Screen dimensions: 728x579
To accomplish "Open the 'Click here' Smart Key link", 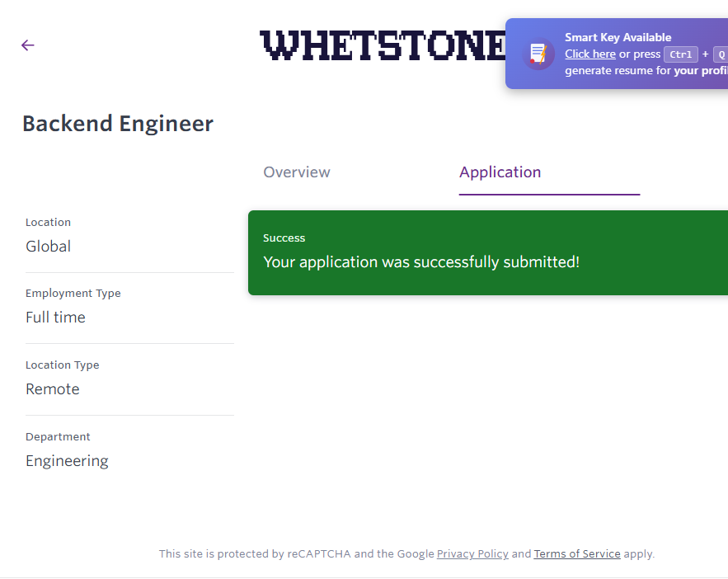I will tap(590, 54).
